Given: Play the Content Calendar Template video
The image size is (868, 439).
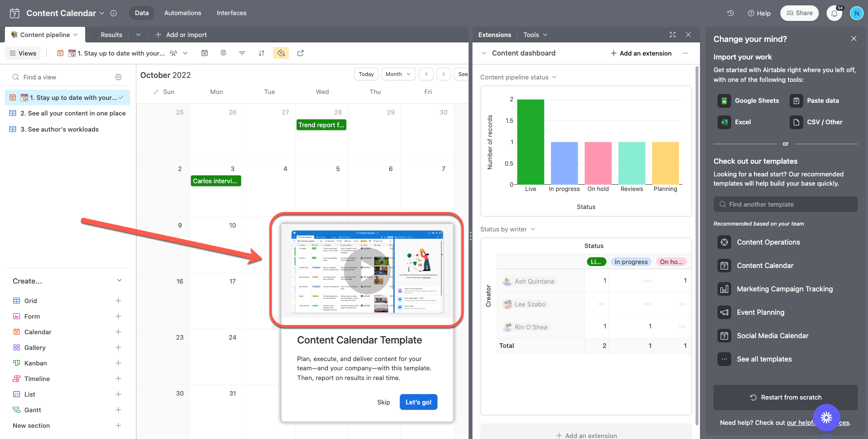Looking at the screenshot, I should pos(367,271).
